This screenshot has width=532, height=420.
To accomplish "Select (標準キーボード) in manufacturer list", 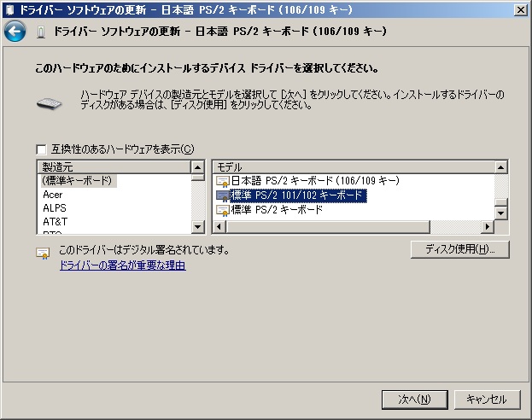I will tap(78, 181).
